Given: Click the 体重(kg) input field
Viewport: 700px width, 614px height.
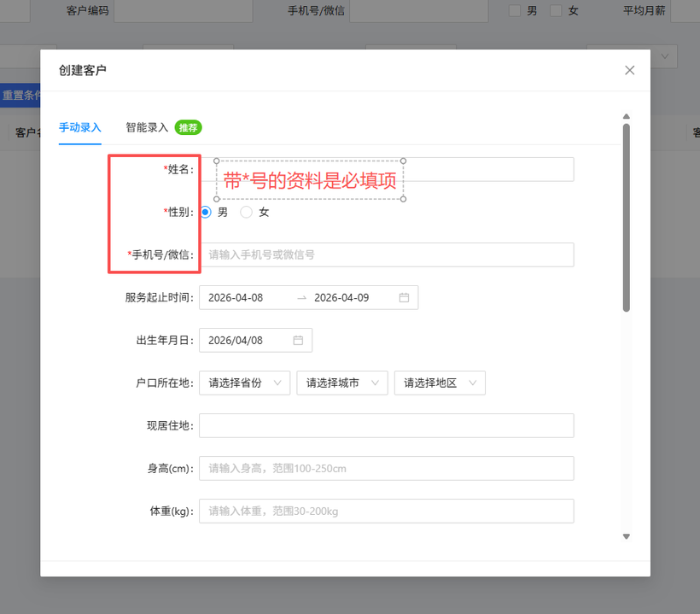Looking at the screenshot, I should 386,511.
